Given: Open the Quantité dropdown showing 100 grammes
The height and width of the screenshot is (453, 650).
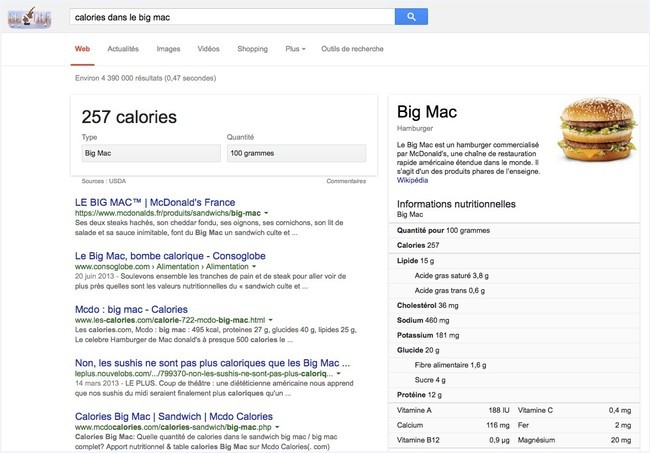Looking at the screenshot, I should point(296,153).
